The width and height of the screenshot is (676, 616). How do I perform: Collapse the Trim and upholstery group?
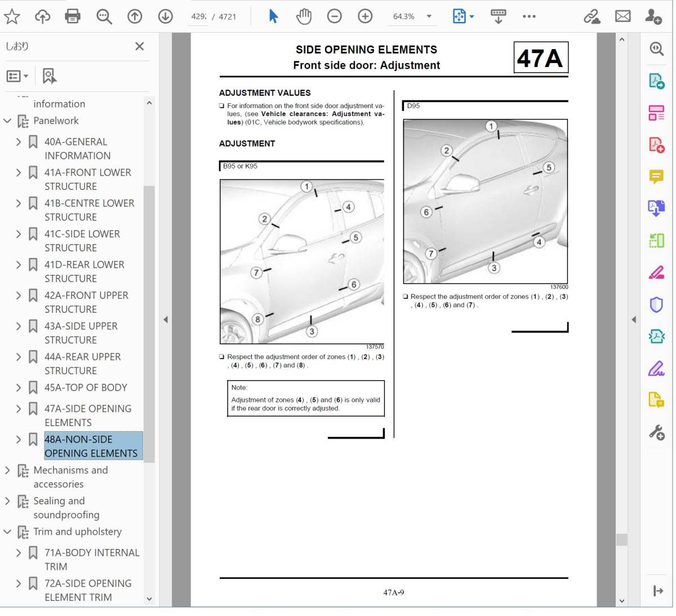(x=7, y=531)
